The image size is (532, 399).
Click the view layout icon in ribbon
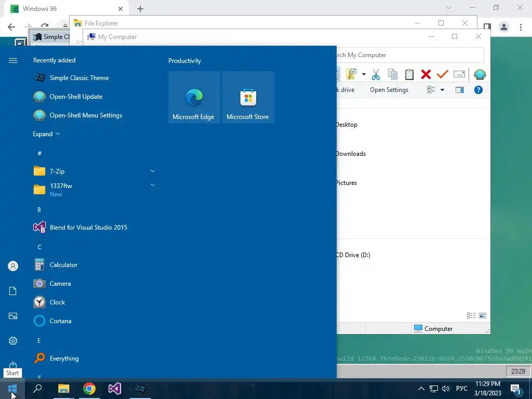[x=431, y=90]
